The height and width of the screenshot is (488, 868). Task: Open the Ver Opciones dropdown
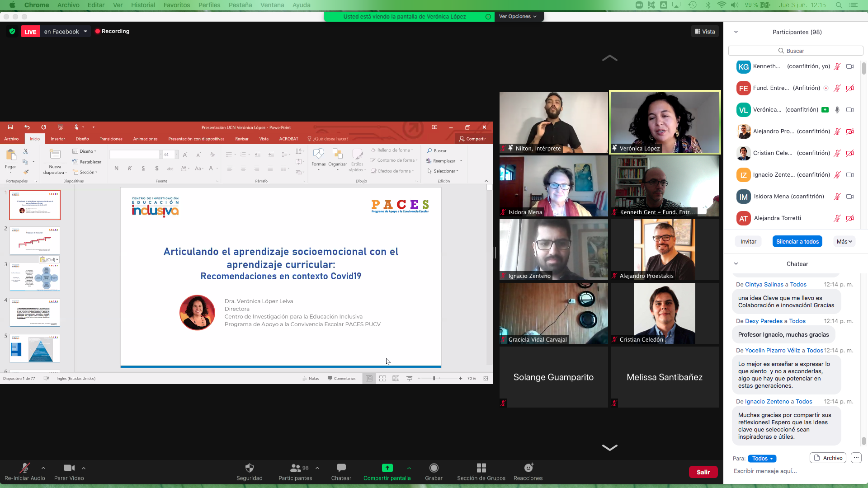[518, 16]
